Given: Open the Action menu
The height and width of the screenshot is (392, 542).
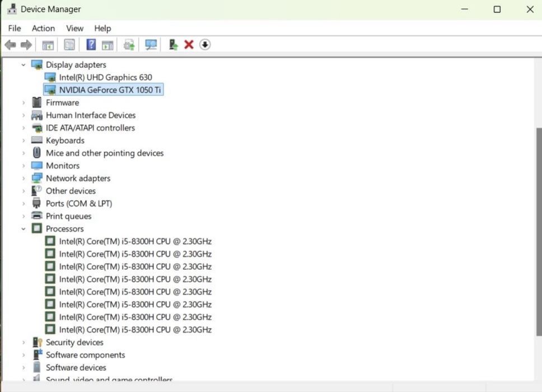Looking at the screenshot, I should [43, 29].
